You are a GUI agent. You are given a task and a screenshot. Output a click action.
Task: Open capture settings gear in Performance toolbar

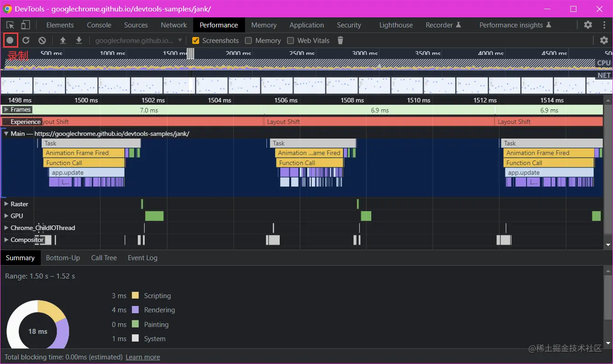coord(604,40)
